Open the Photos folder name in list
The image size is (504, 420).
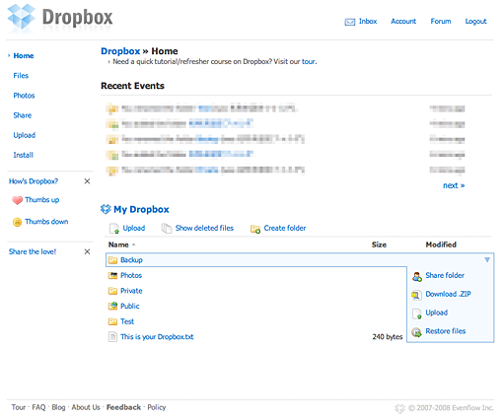(131, 275)
